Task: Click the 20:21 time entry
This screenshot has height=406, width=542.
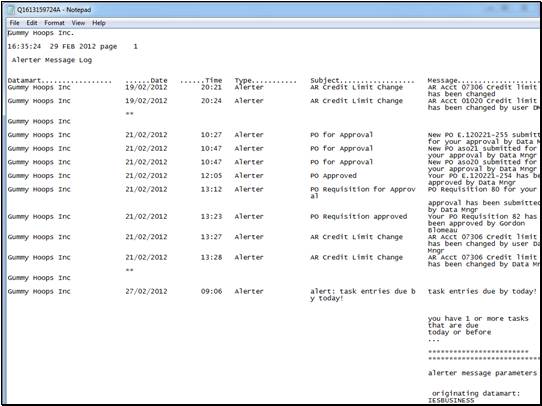Action: click(211, 87)
